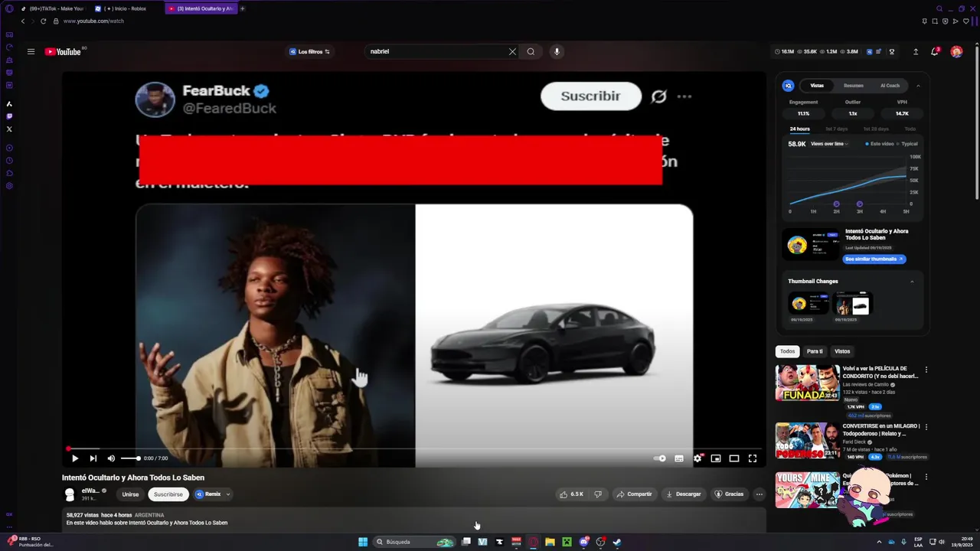Adjust the video volume slider
Image resolution: width=980 pixels, height=551 pixels.
tap(130, 458)
